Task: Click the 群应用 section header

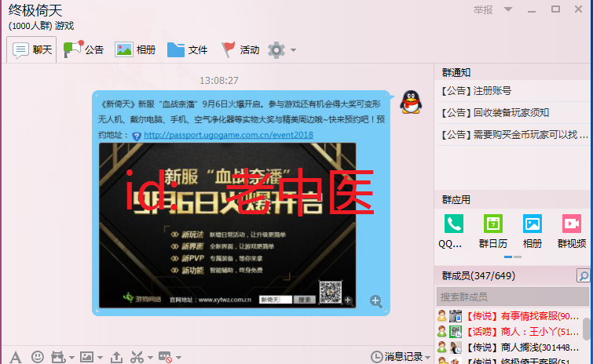Action: pos(456,200)
